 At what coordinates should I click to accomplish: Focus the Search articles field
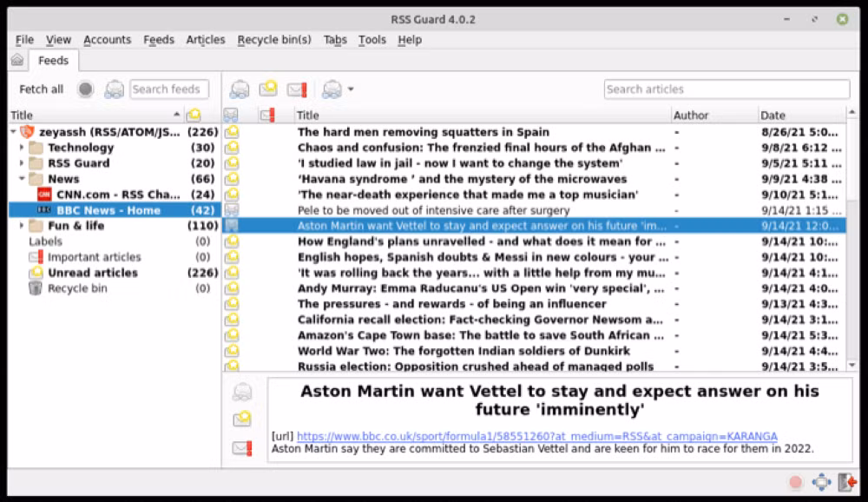coord(727,89)
